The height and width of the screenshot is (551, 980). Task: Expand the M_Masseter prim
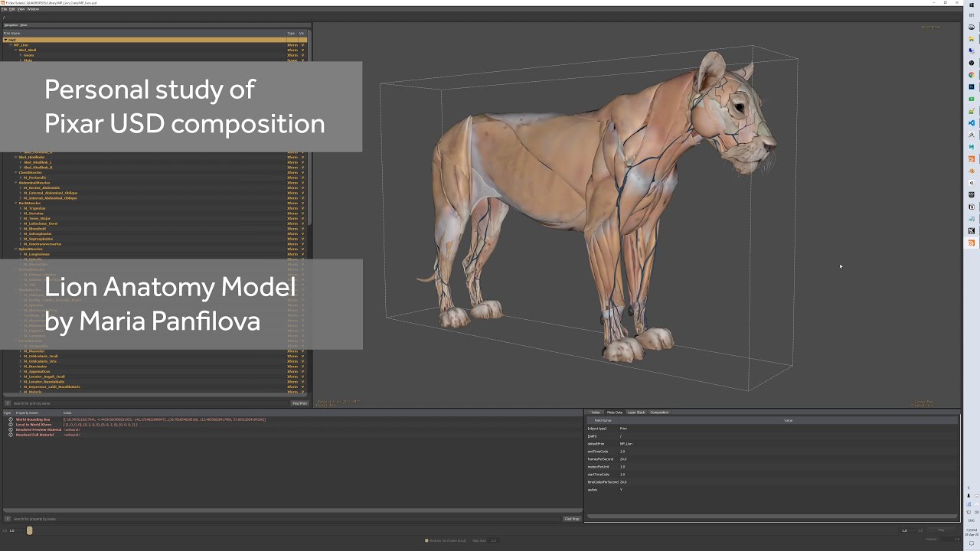point(21,351)
